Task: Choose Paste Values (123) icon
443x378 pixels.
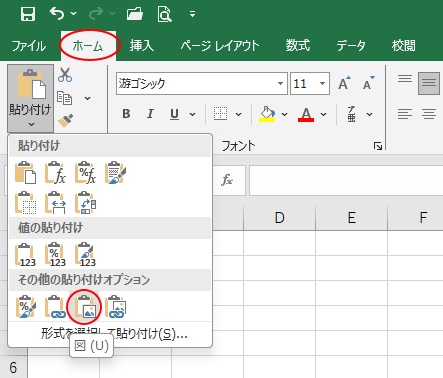Action: click(25, 255)
